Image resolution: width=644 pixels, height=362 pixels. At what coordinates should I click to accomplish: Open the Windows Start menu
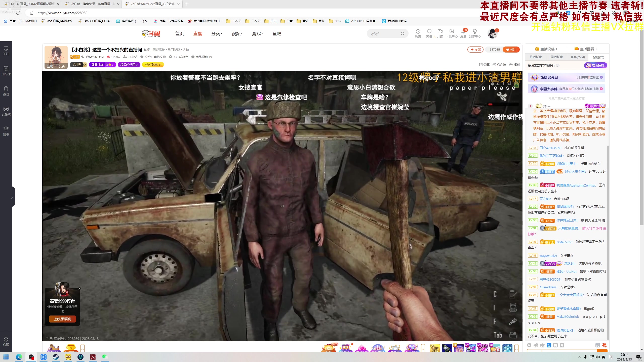click(x=6, y=357)
